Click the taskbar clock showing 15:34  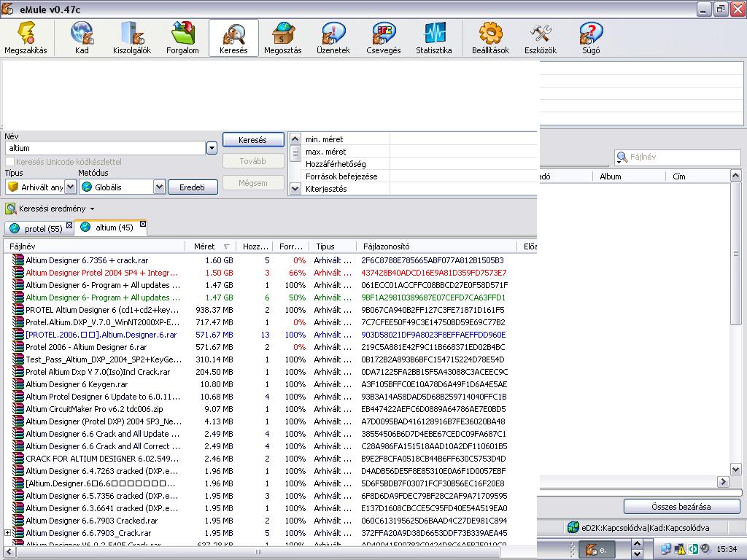coord(727,550)
